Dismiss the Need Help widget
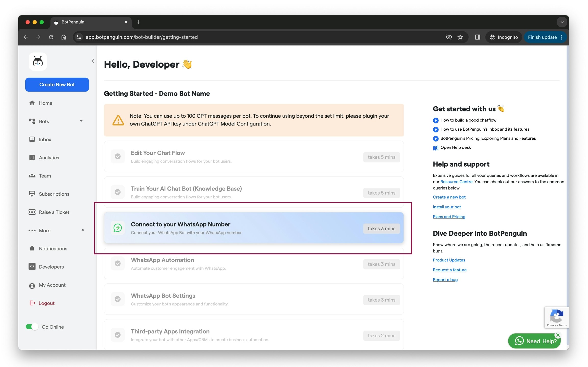This screenshot has height=367, width=588. click(558, 335)
